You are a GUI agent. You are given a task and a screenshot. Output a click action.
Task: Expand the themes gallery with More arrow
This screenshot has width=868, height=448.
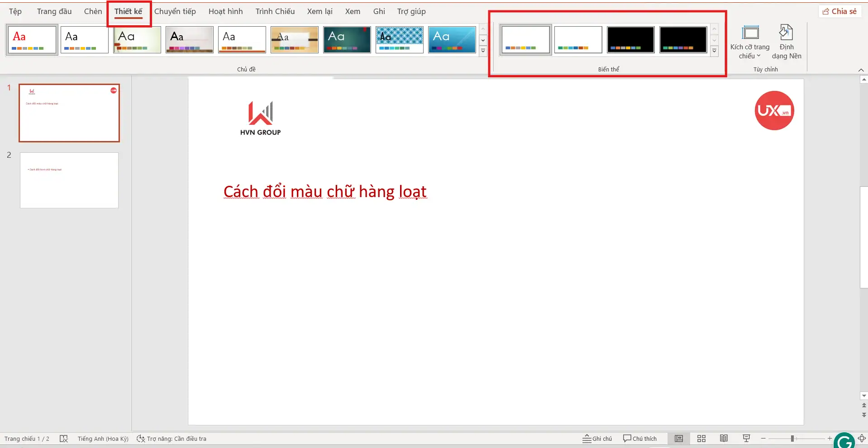[x=483, y=51]
